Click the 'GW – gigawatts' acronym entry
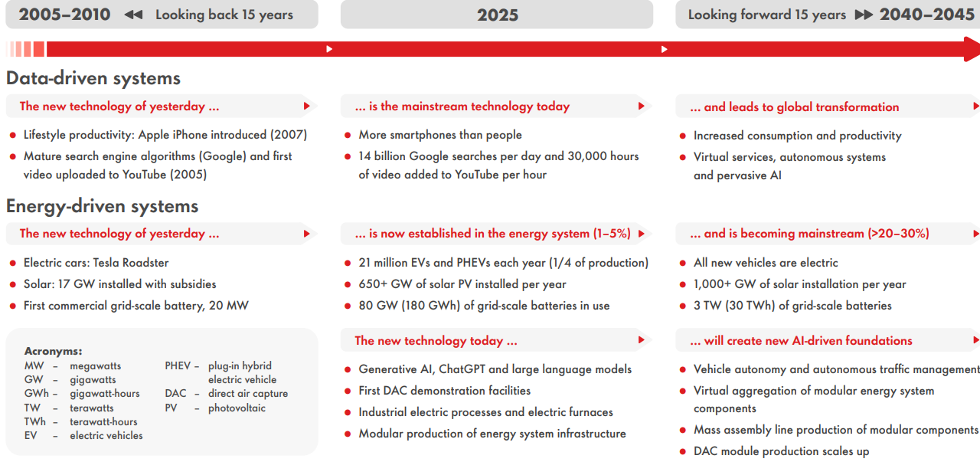Viewport: 980px width, 462px height. [x=70, y=380]
